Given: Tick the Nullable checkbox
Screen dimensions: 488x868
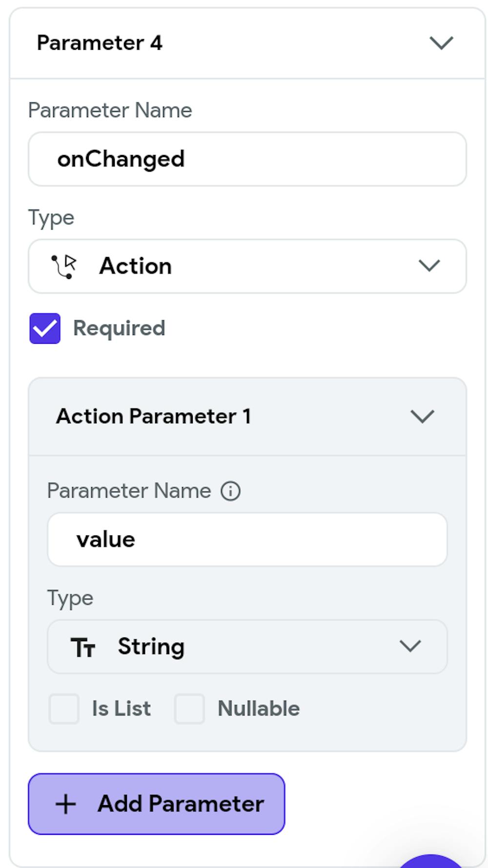Looking at the screenshot, I should click(189, 709).
